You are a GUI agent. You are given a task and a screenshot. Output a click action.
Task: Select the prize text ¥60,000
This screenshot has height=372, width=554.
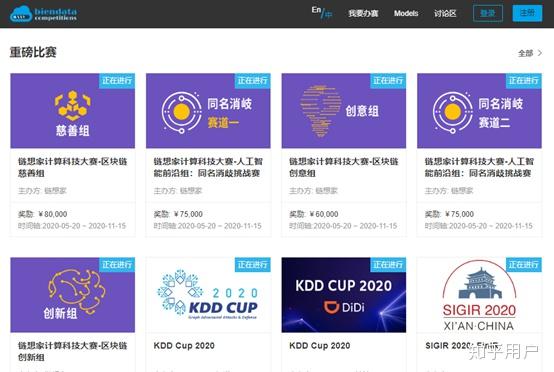point(324,214)
